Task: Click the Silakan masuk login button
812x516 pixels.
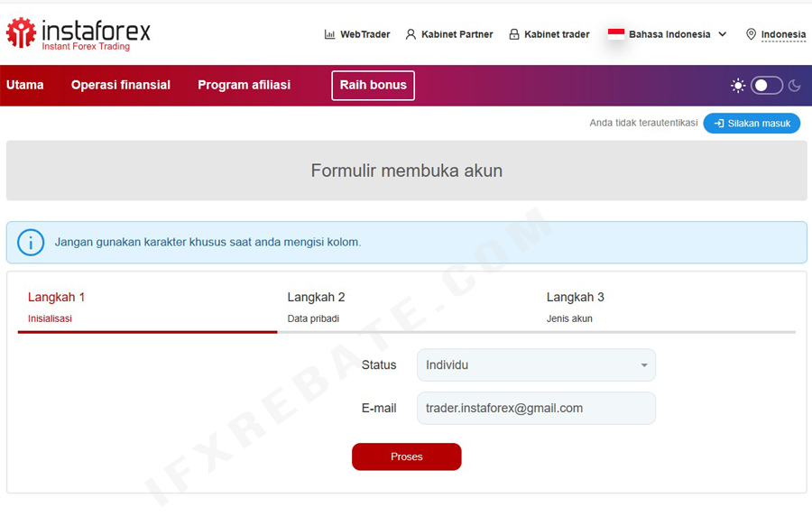Action: tap(752, 124)
